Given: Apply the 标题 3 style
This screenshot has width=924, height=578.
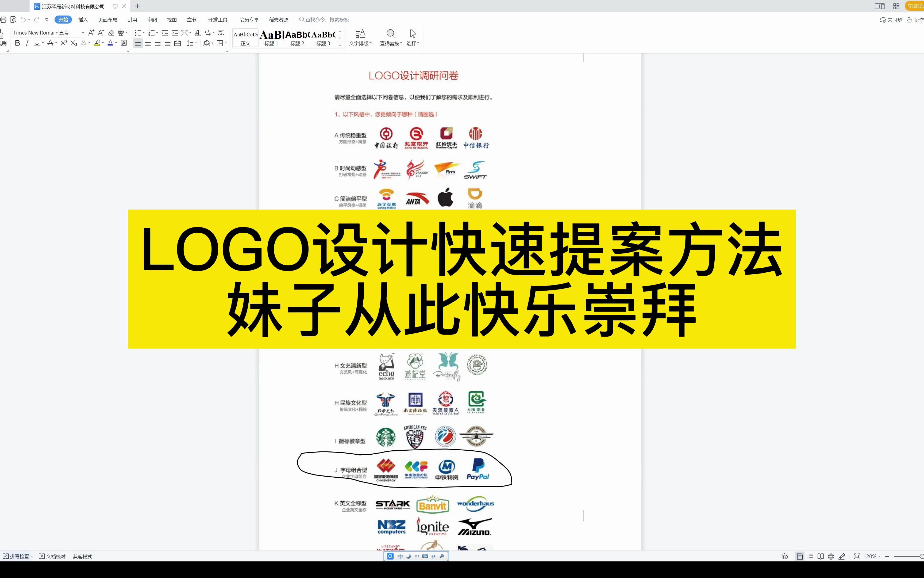Looking at the screenshot, I should [x=323, y=38].
